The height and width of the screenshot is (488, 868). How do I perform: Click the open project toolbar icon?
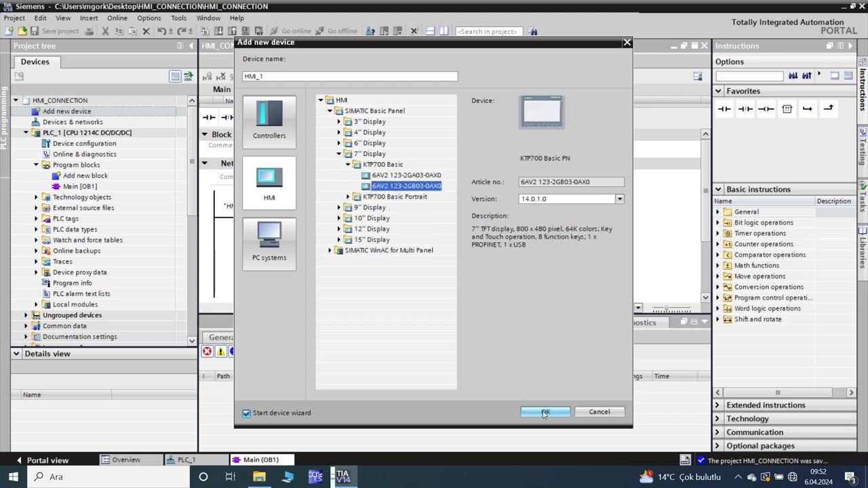[x=22, y=31]
